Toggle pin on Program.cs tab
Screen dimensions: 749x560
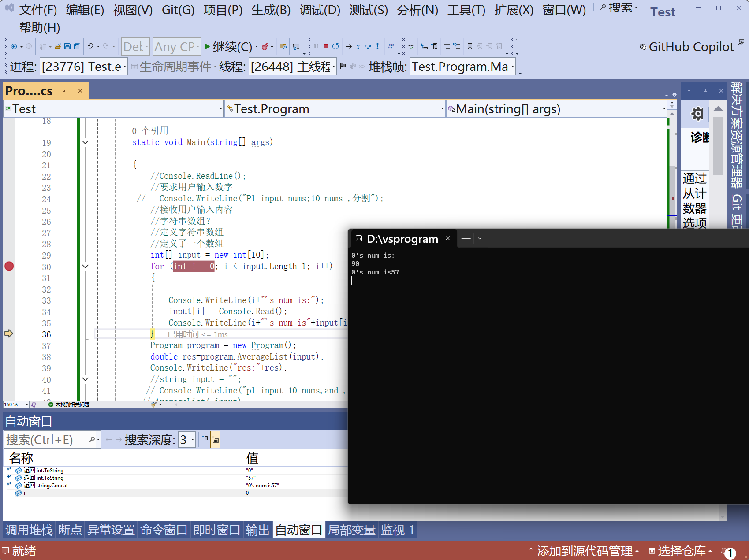pyautogui.click(x=63, y=91)
